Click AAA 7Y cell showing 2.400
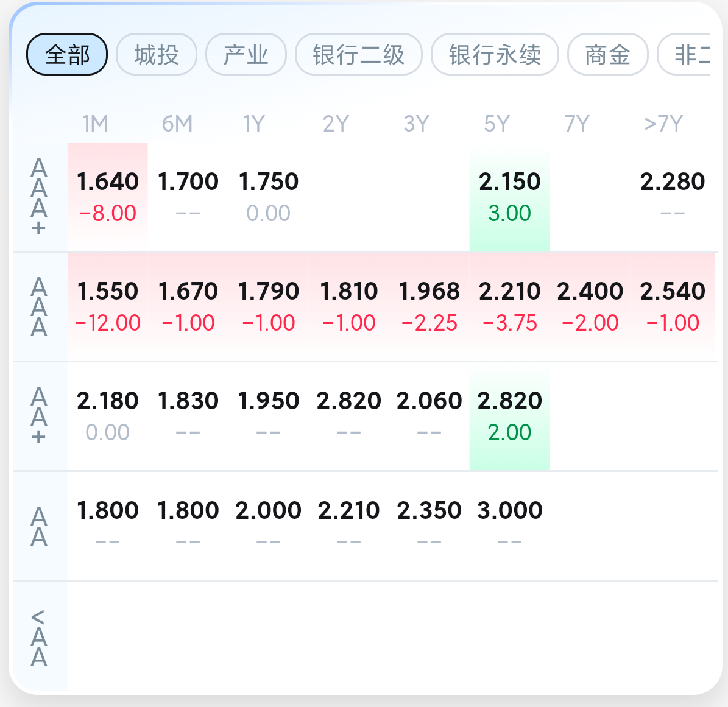This screenshot has width=728, height=707. [590, 306]
